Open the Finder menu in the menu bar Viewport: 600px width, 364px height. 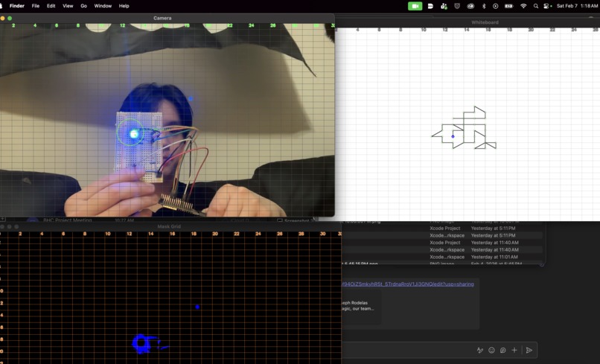(17, 6)
